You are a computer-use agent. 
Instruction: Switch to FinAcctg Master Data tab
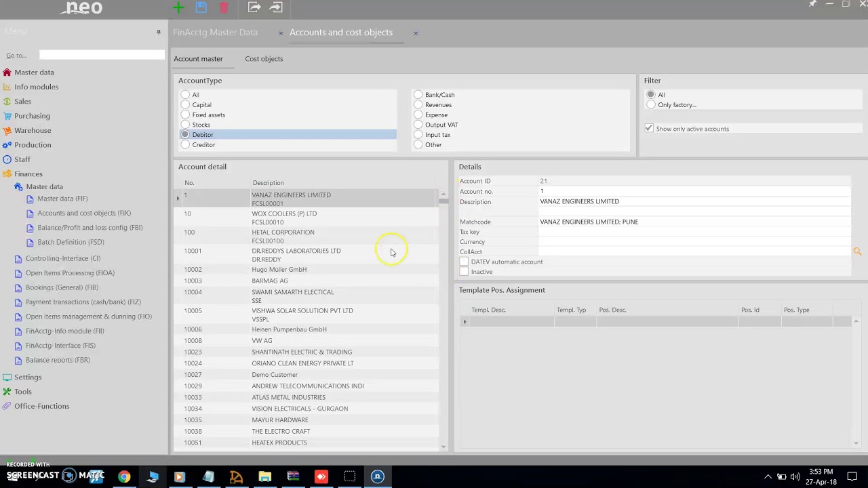(215, 33)
